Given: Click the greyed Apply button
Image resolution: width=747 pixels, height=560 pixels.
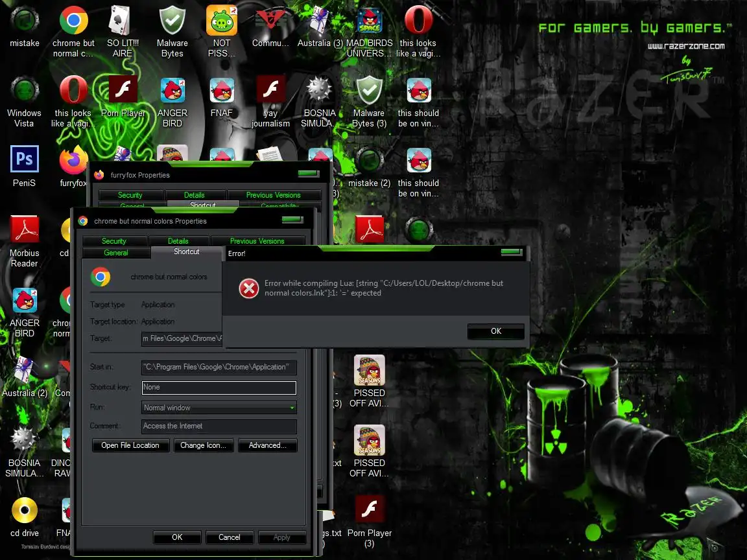Looking at the screenshot, I should (281, 537).
